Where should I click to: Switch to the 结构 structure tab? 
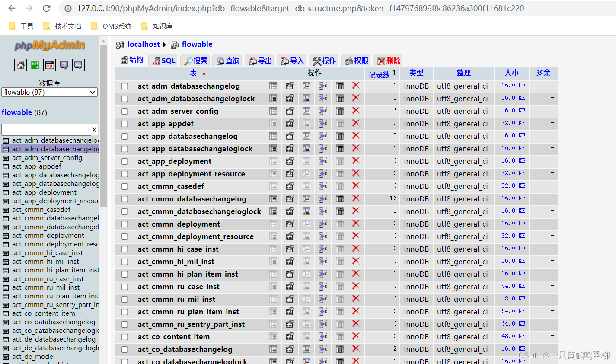click(x=131, y=60)
